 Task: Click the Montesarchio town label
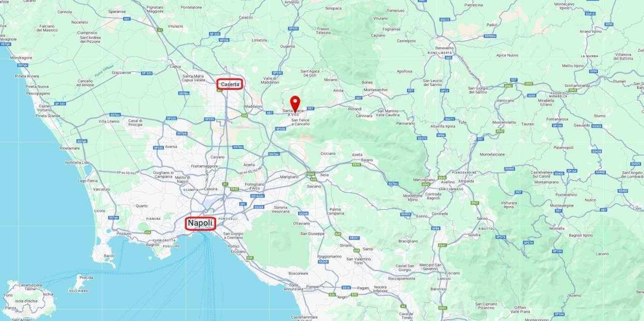[375, 90]
